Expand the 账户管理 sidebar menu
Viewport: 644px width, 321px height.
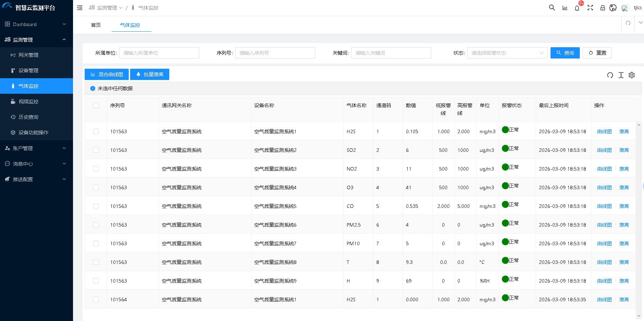[x=64, y=148]
